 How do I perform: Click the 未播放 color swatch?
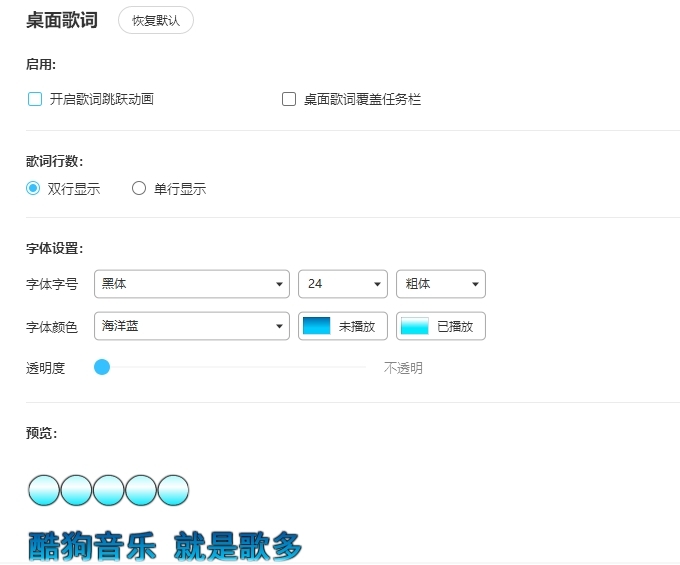point(316,326)
